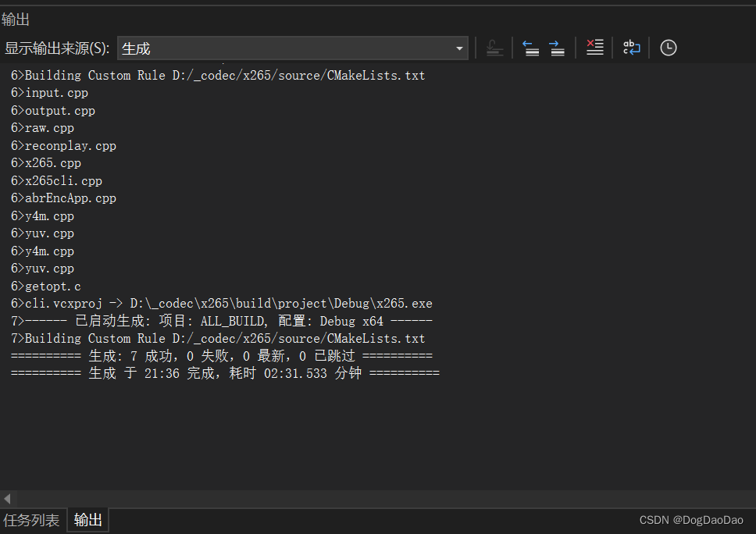Jump to the previous message in output
The image size is (756, 534).
coord(531,48)
